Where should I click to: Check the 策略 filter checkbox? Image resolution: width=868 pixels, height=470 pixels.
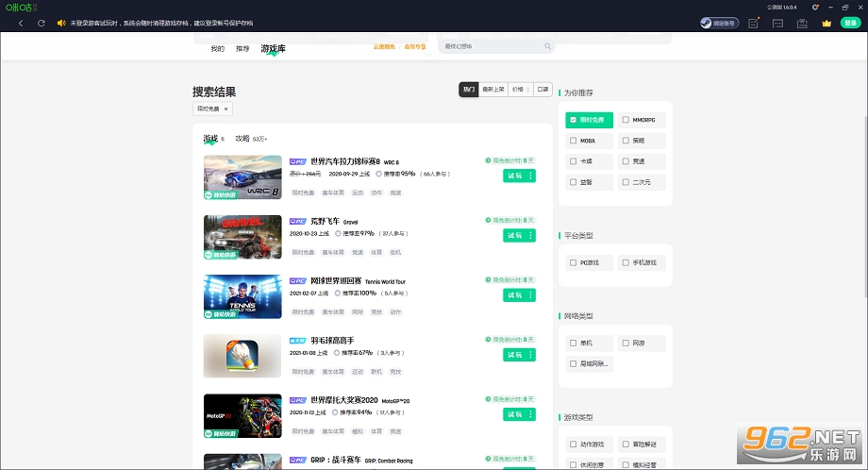626,141
